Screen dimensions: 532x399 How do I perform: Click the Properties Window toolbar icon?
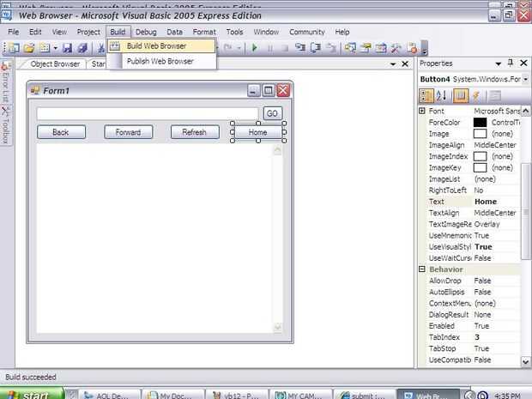(x=366, y=48)
